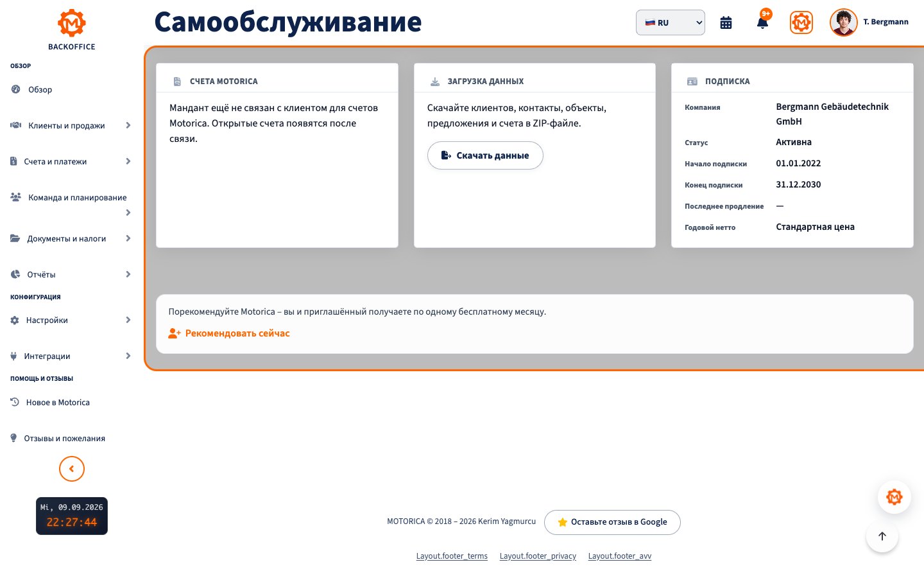Click the Подписка card ID icon

point(692,82)
